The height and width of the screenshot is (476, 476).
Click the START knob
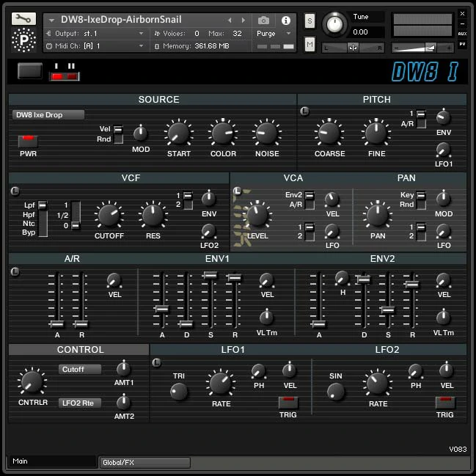[x=178, y=133]
